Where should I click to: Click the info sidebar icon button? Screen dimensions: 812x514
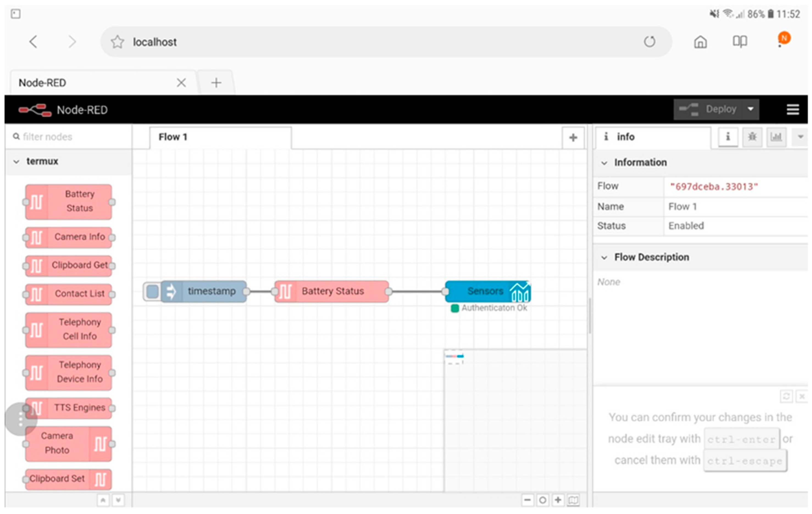pyautogui.click(x=728, y=137)
